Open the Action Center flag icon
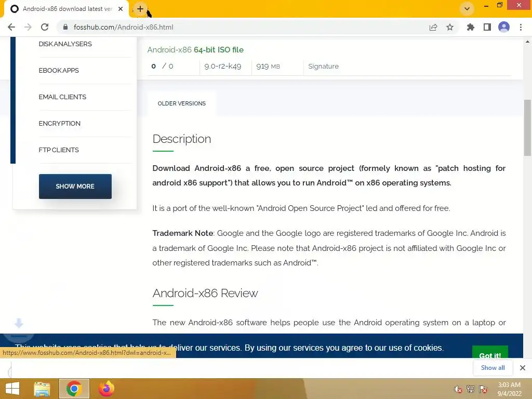 coord(484,389)
